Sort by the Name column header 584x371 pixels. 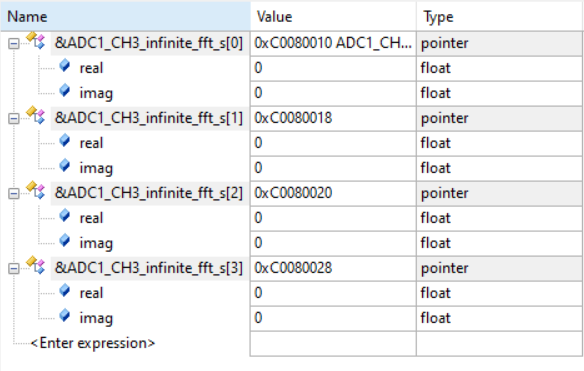126,17
